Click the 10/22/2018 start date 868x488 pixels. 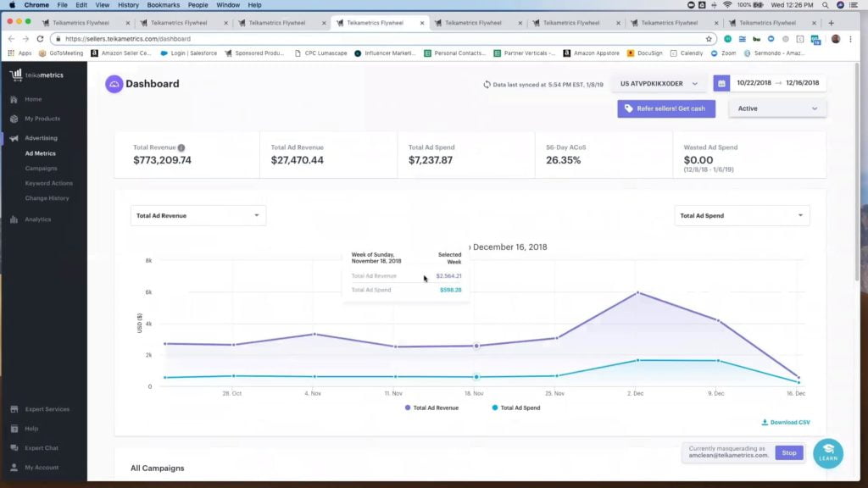tap(754, 83)
